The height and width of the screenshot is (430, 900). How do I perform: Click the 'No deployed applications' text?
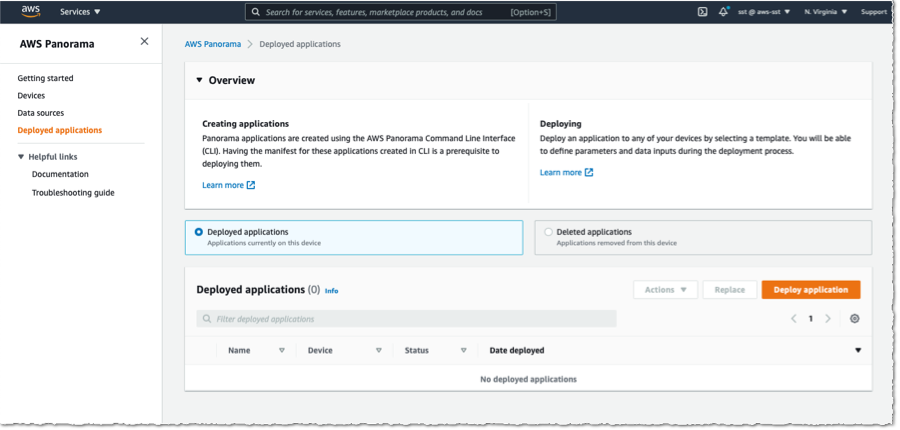pyautogui.click(x=528, y=379)
